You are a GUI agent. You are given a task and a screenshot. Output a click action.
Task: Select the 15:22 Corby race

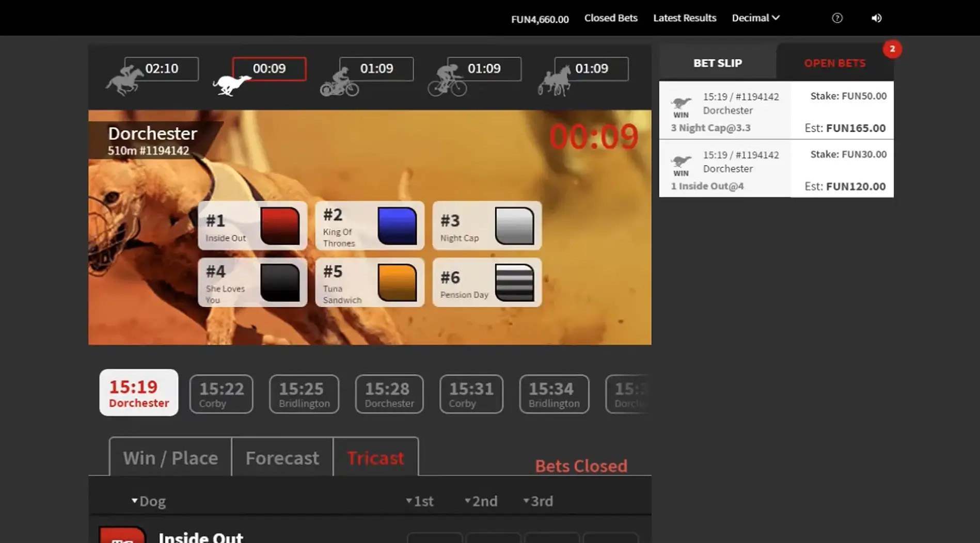[221, 394]
